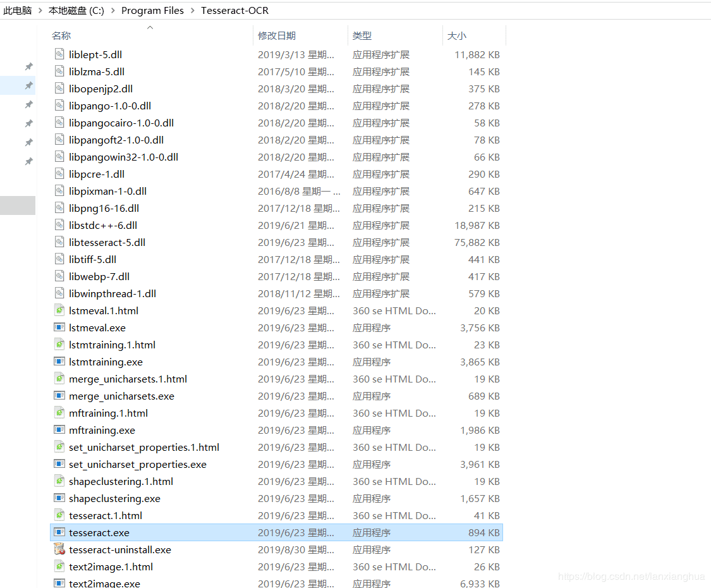The height and width of the screenshot is (588, 711).
Task: Select the liblept-5.dll file icon
Action: pyautogui.click(x=59, y=54)
